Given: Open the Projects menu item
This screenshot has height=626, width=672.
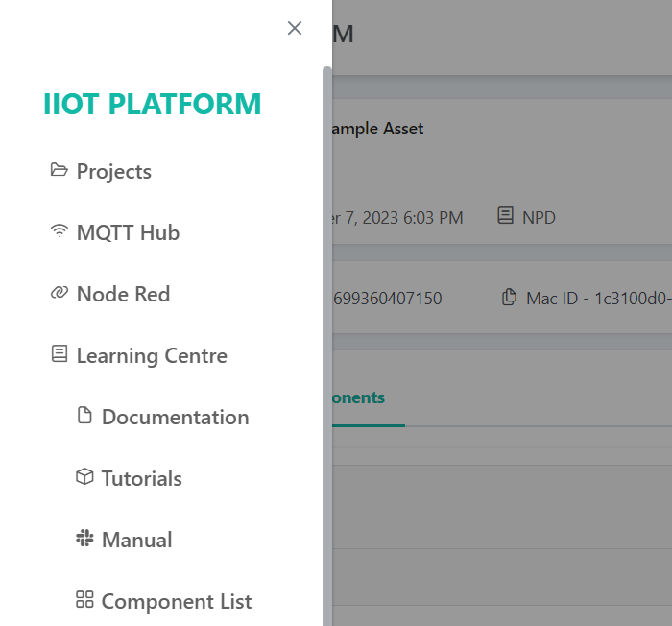Looking at the screenshot, I should 114,172.
